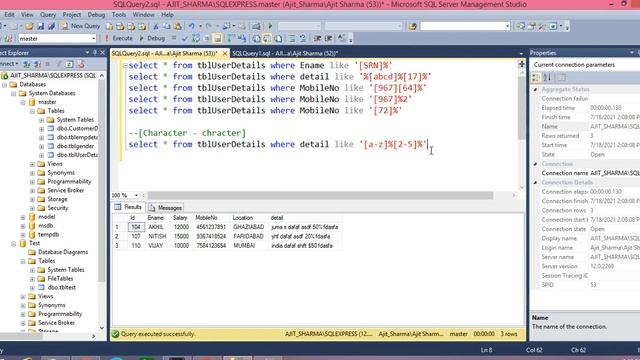This screenshot has width=640, height=360.
Task: Open the Connect dropdown in Object Explorer
Action: tap(9, 64)
